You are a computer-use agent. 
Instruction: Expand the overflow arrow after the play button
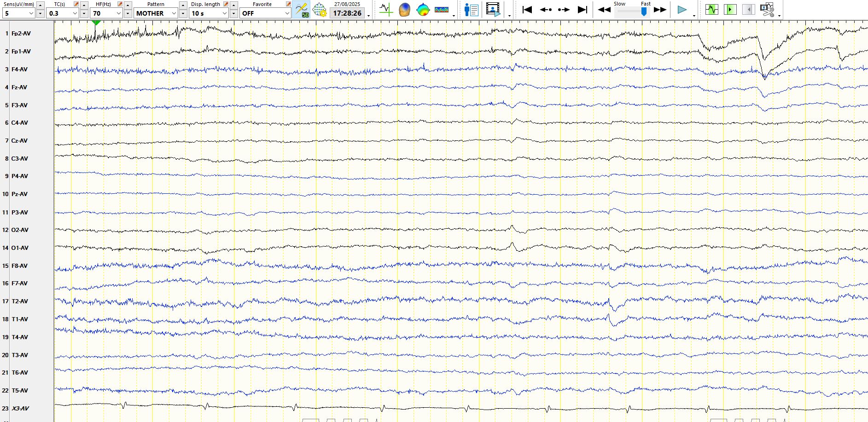694,16
